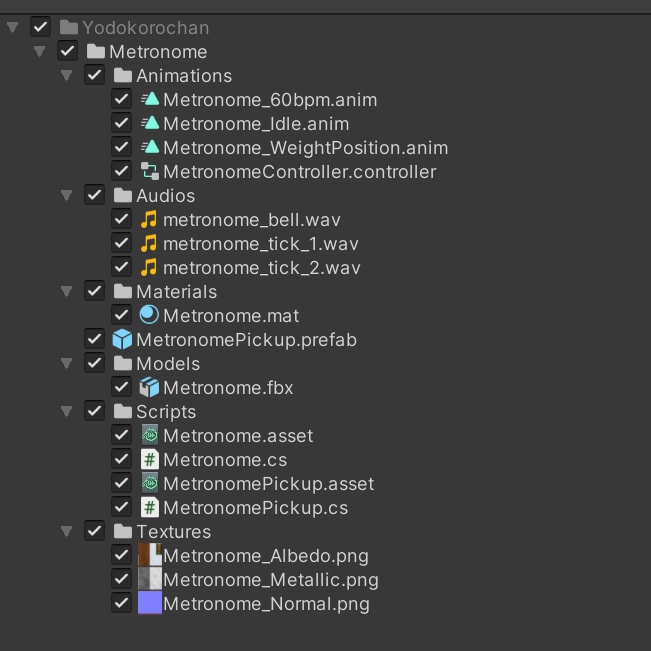Collapse the Textures folder
The width and height of the screenshot is (651, 651).
click(67, 532)
